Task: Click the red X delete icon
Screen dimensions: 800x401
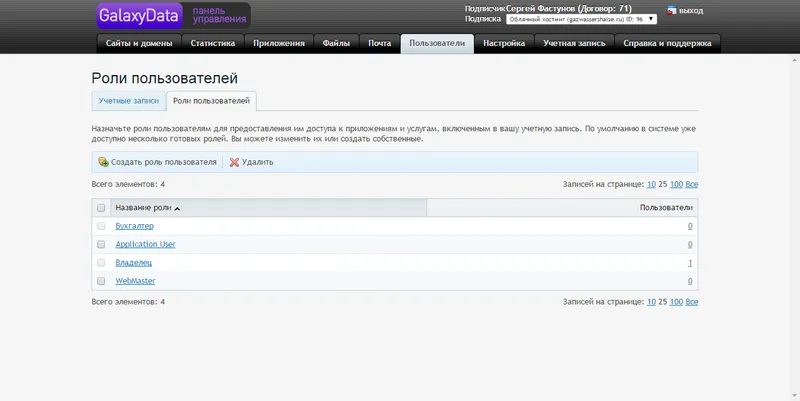Action: coord(234,162)
